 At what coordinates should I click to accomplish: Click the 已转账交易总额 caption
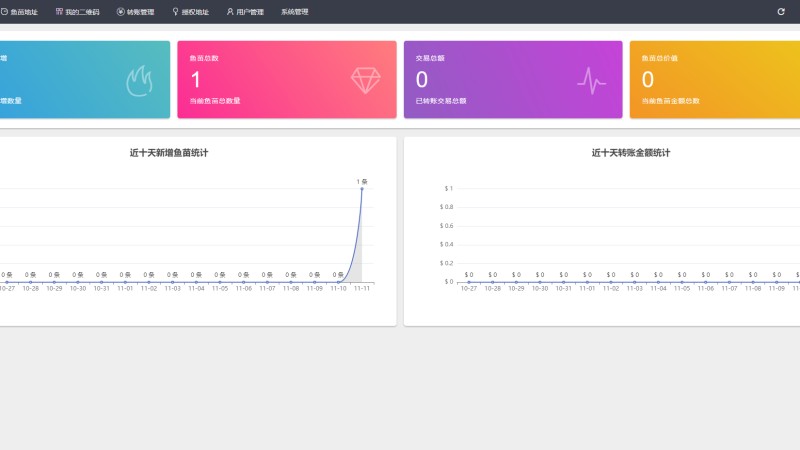pos(441,101)
